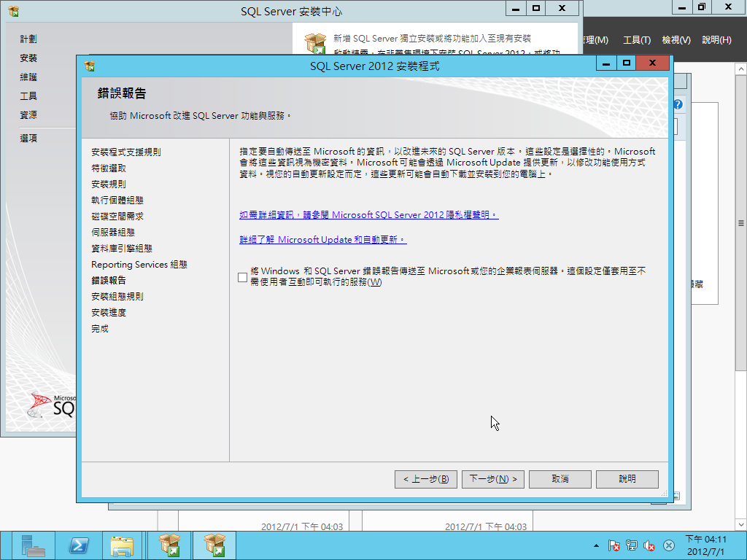This screenshot has width=747, height=560.
Task: Close the SQL Server 2012 setup wizard
Action: point(653,63)
